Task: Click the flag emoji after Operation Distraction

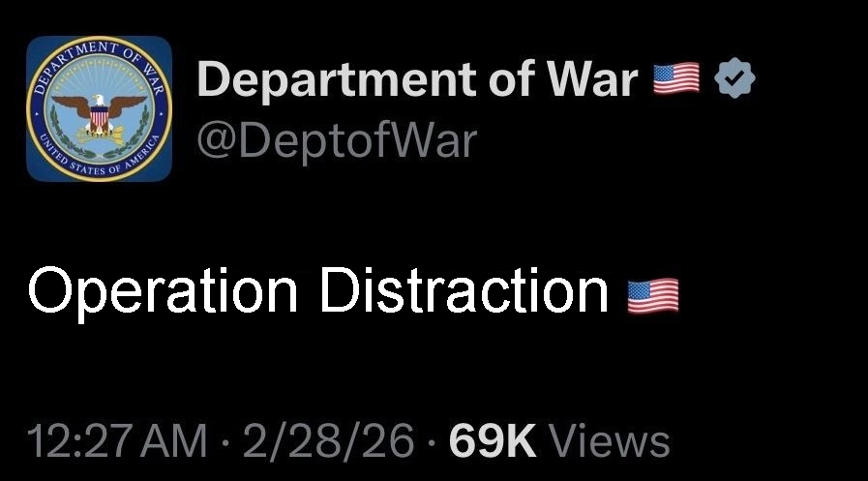Action: pos(653,295)
